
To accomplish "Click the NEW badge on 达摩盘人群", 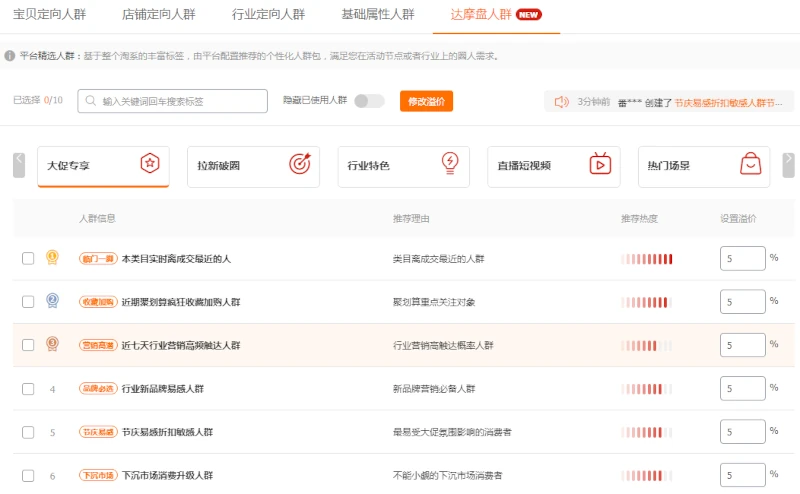I will tap(529, 15).
